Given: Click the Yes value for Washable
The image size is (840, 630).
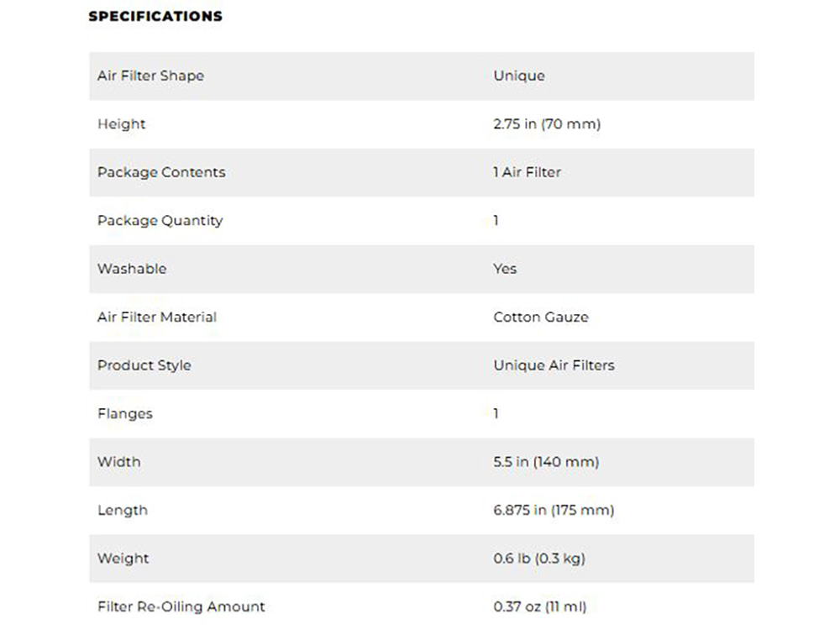Looking at the screenshot, I should pos(505,269).
